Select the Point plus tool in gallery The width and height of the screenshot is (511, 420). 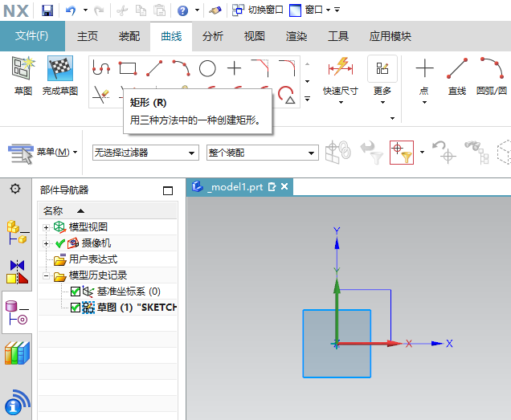234,68
